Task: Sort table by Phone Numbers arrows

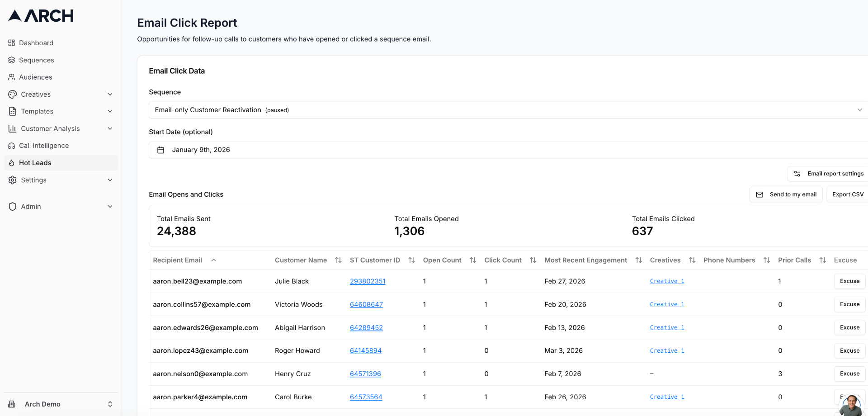Action: tap(767, 260)
